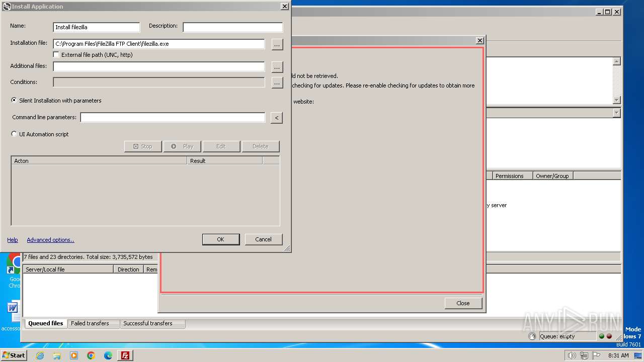The height and width of the screenshot is (362, 644).
Task: Click the Name input field
Action: click(x=97, y=27)
